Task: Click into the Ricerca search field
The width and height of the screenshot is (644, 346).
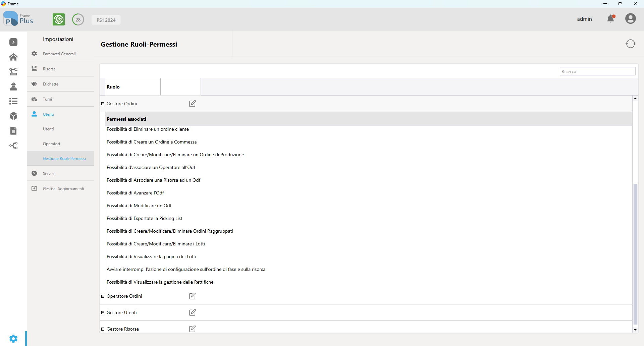Action: pos(597,71)
